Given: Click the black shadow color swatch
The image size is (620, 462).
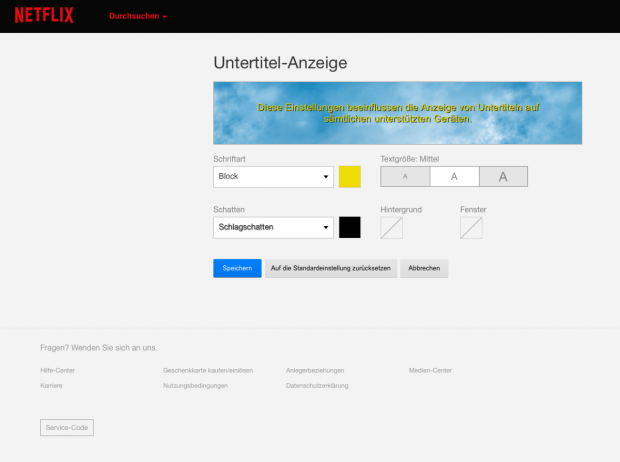Looking at the screenshot, I should (x=349, y=228).
